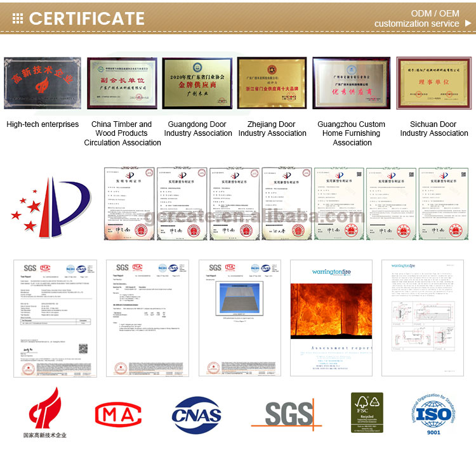Viewport: 476px width, 457px height.
Task: Click the warringtonfire logo on the fire cover
Action: [331, 272]
